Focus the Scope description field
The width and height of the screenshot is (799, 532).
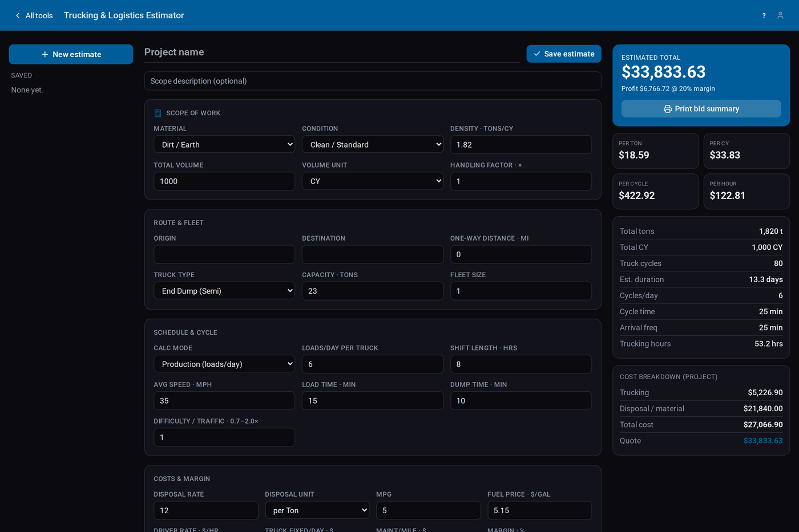click(373, 81)
